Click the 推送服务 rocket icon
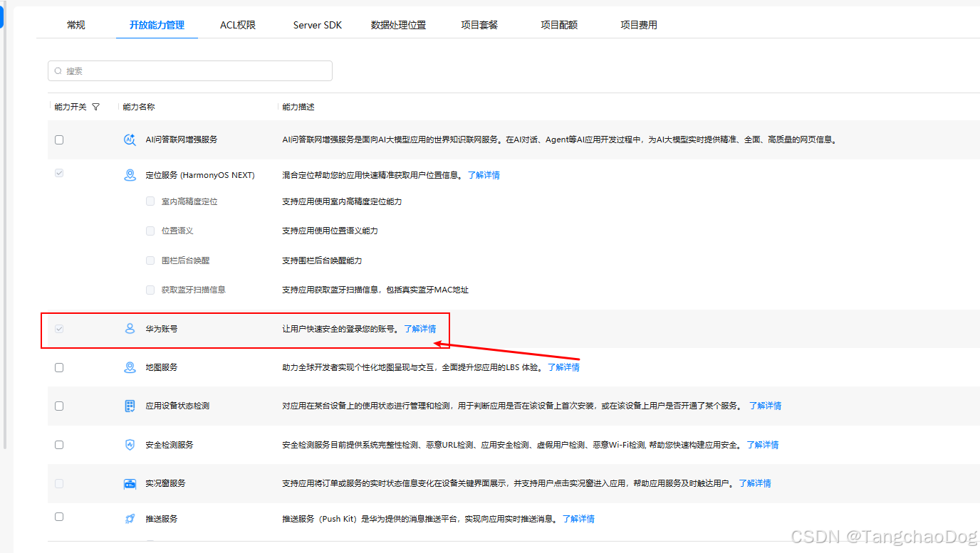980x553 pixels. (130, 519)
